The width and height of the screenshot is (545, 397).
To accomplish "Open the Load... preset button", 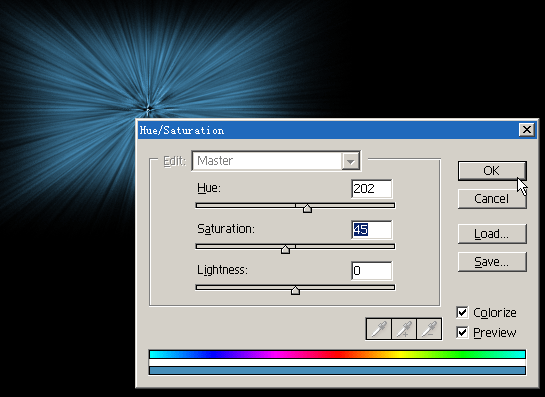I will point(492,234).
